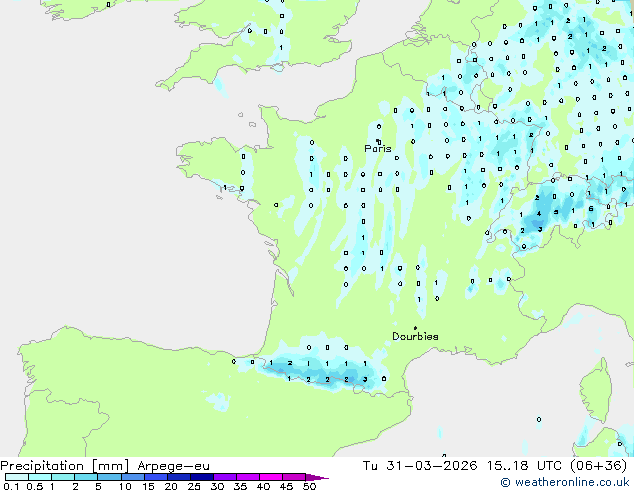The height and width of the screenshot is (490, 634).
Task: Click the Paris city label
Action: point(378,148)
